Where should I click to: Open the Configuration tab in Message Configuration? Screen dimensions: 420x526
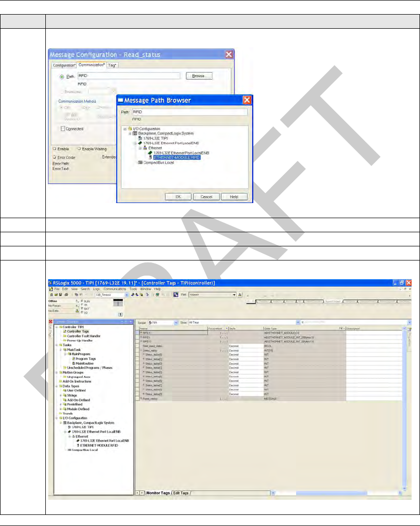click(64, 65)
